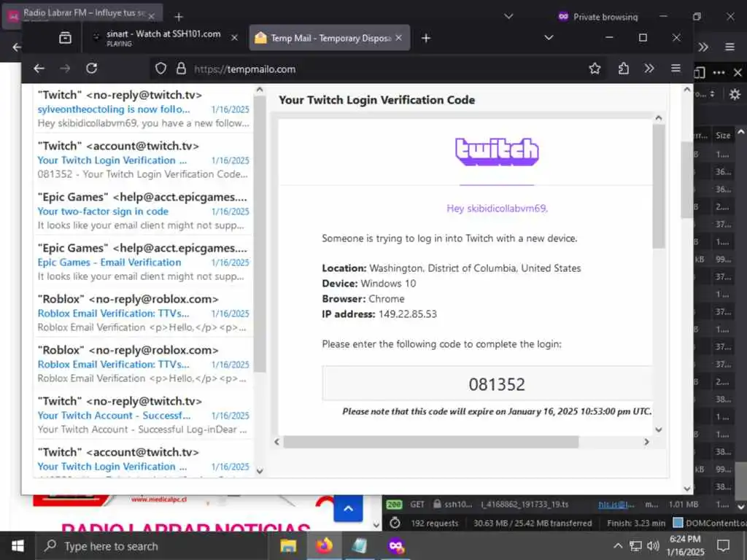Open the Firefox application menu in front window

676,69
